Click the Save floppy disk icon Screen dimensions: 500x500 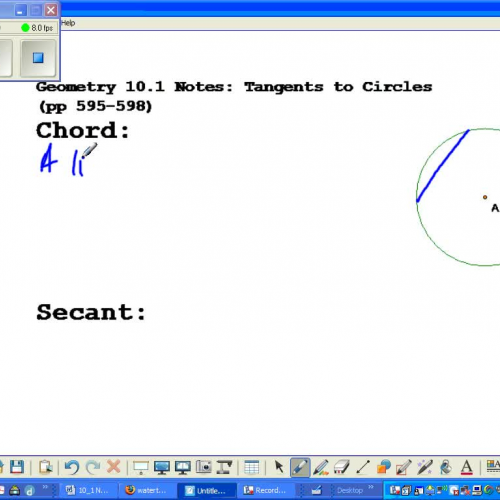pos(16,467)
